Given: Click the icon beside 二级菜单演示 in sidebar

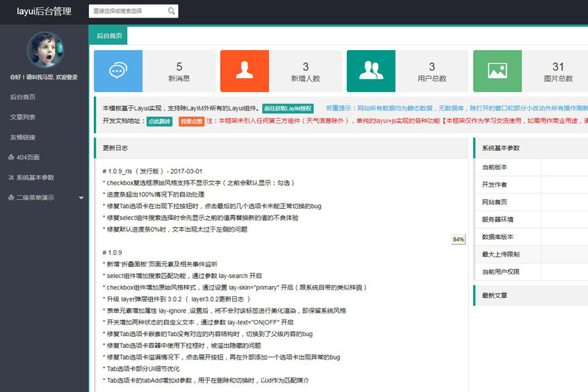Looking at the screenshot, I should pos(10,197).
